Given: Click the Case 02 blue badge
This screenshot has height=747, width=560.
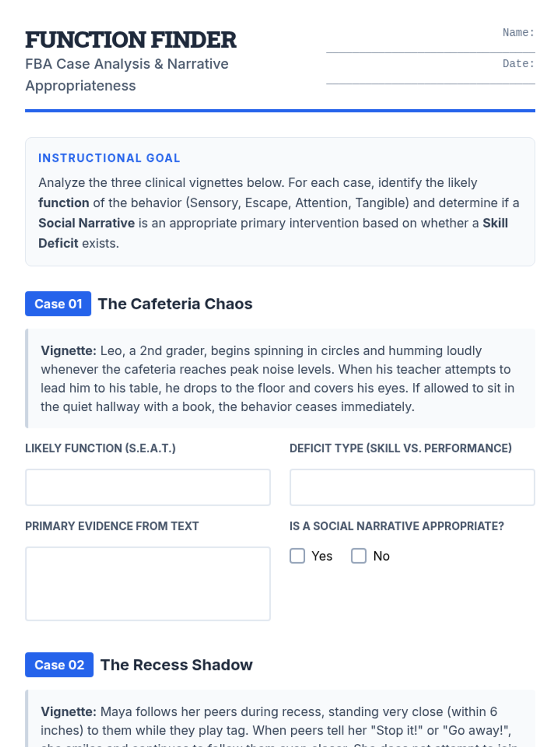Looking at the screenshot, I should 59,665.
